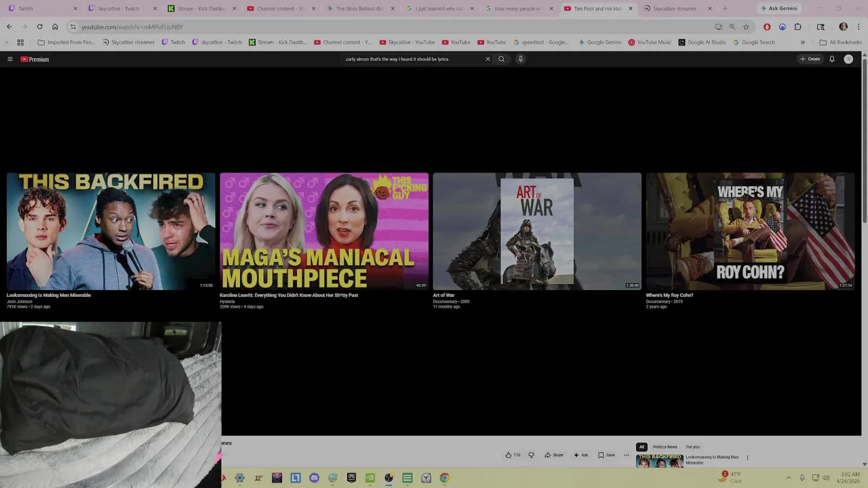This screenshot has width=868, height=488.
Task: Click Ask under the video
Action: pyautogui.click(x=581, y=455)
